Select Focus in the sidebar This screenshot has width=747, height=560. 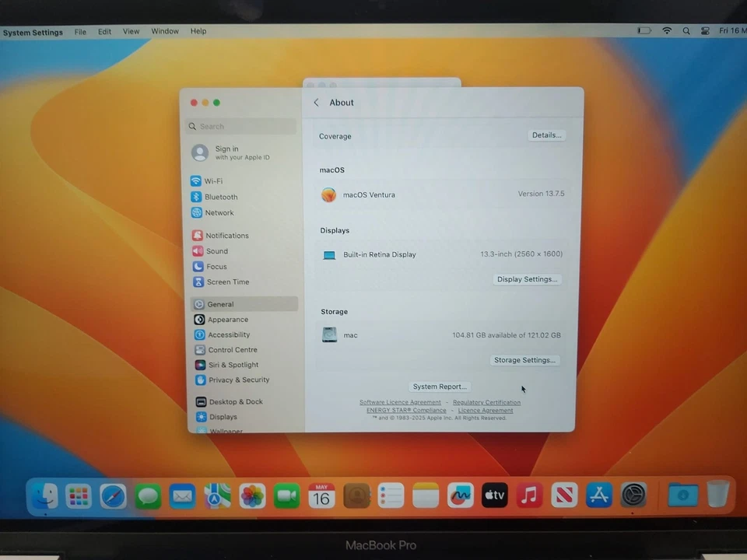(210, 267)
